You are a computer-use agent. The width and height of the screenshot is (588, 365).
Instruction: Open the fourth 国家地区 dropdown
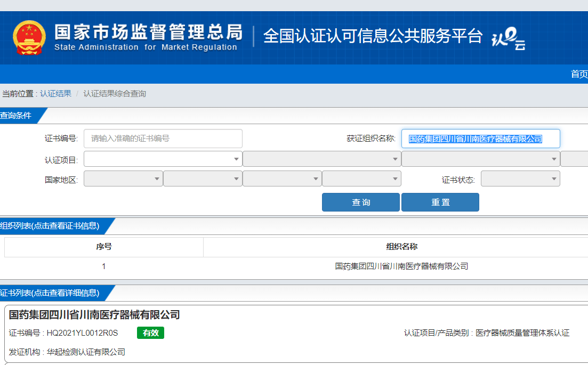[361, 179]
